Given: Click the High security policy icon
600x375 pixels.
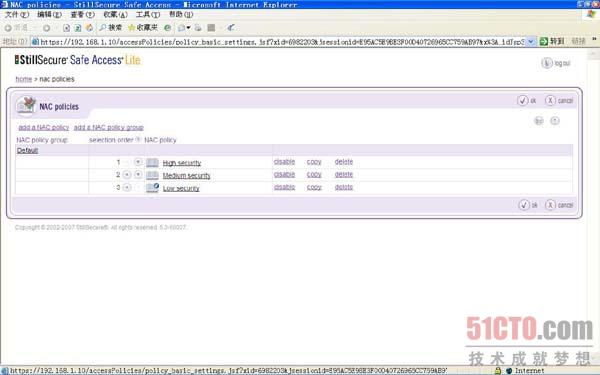Looking at the screenshot, I should coord(152,163).
